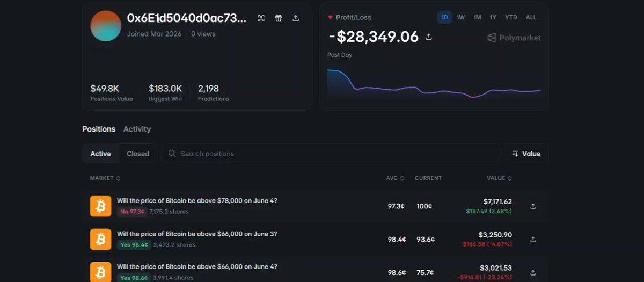This screenshot has width=644, height=282.
Task: Share the profile via the upload icon
Action: [296, 18]
